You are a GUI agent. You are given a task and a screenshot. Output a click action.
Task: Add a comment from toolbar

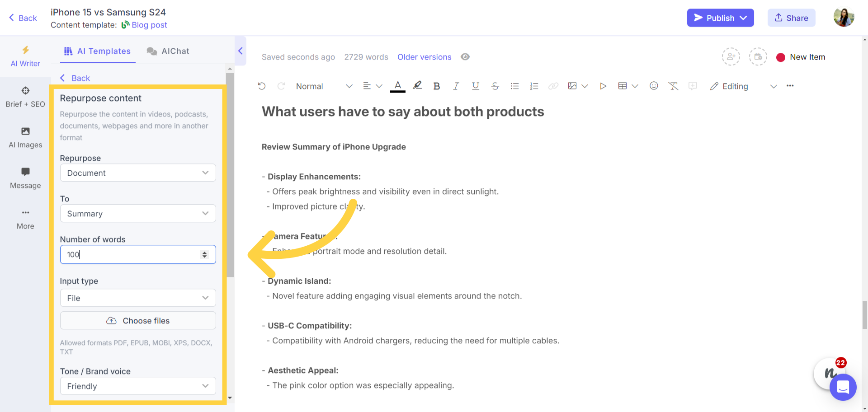click(693, 86)
